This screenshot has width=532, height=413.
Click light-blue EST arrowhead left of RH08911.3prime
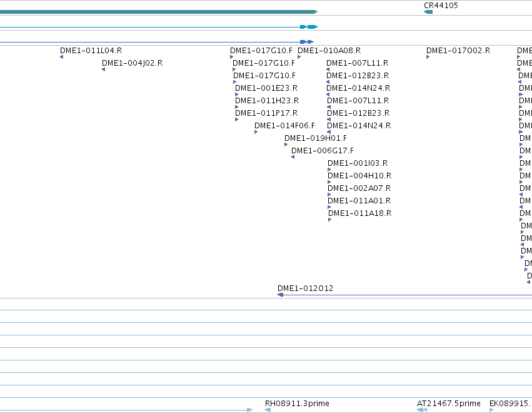point(249,410)
